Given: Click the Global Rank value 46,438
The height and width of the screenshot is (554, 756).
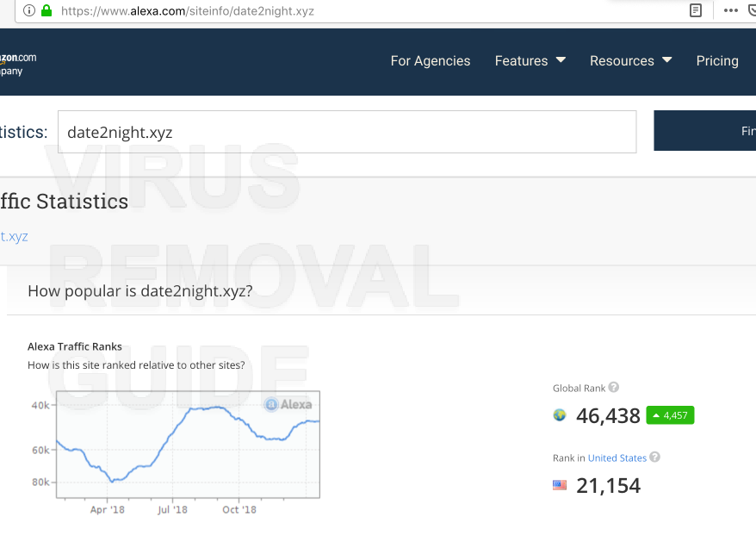Looking at the screenshot, I should (608, 415).
